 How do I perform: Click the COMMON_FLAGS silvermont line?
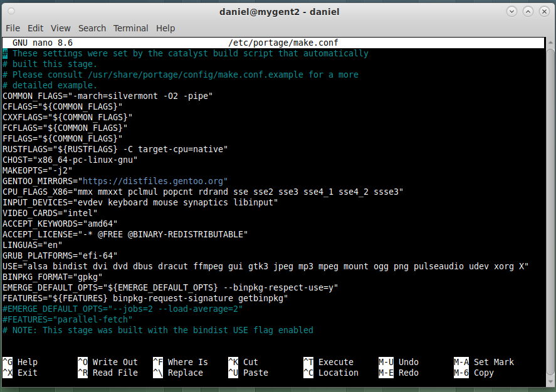tap(108, 96)
